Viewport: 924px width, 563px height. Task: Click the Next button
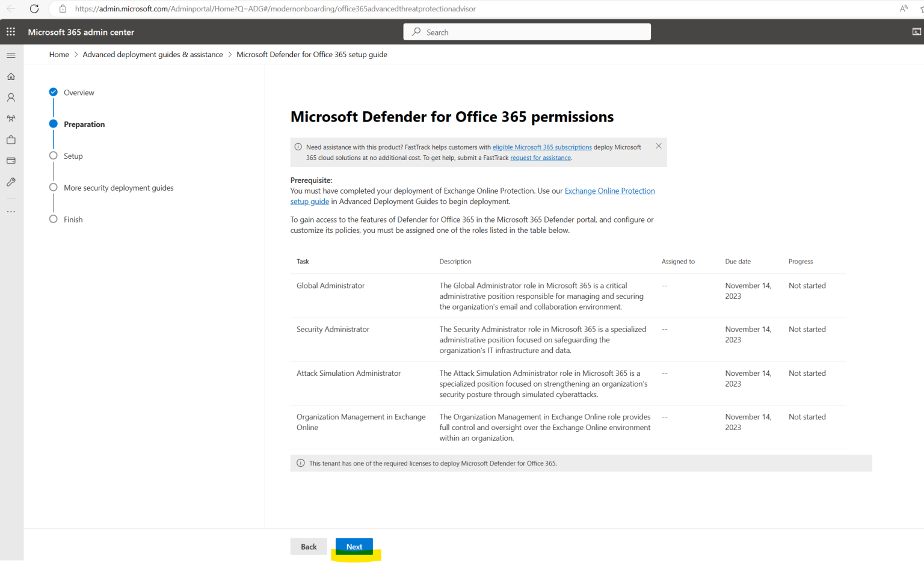click(x=354, y=546)
